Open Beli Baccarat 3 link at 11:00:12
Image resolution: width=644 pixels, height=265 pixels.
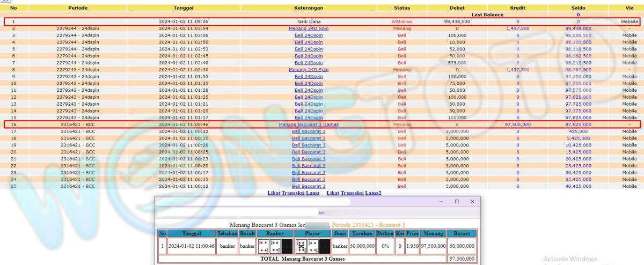coord(309,186)
